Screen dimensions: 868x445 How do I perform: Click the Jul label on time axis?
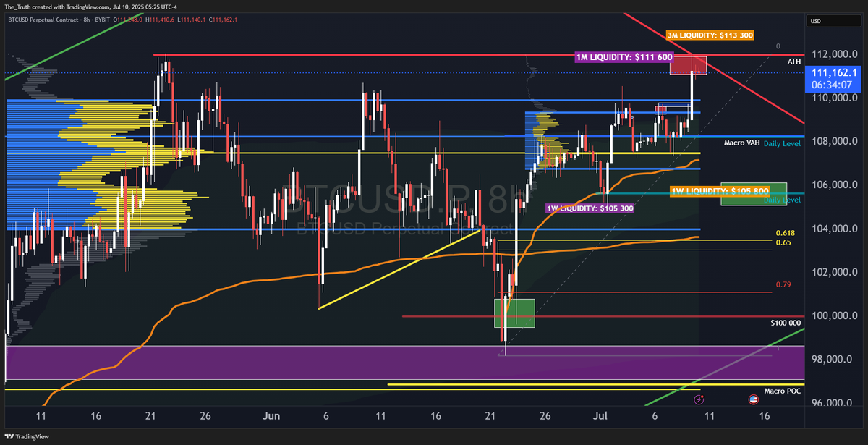point(600,417)
